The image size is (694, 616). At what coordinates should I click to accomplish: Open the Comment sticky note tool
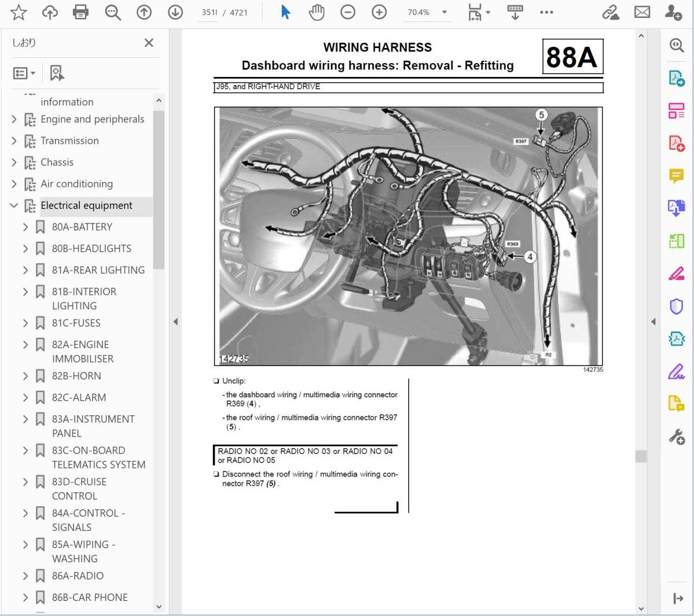pyautogui.click(x=676, y=175)
